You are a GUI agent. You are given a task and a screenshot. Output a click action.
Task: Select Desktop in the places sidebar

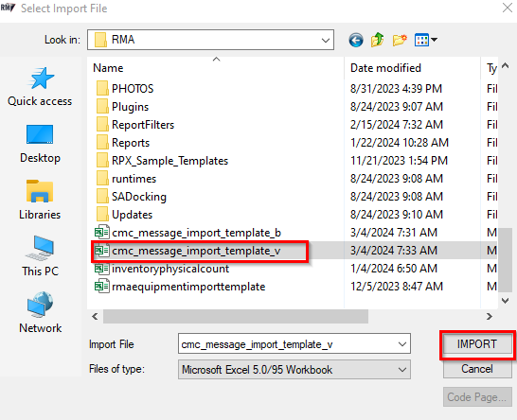pyautogui.click(x=40, y=144)
